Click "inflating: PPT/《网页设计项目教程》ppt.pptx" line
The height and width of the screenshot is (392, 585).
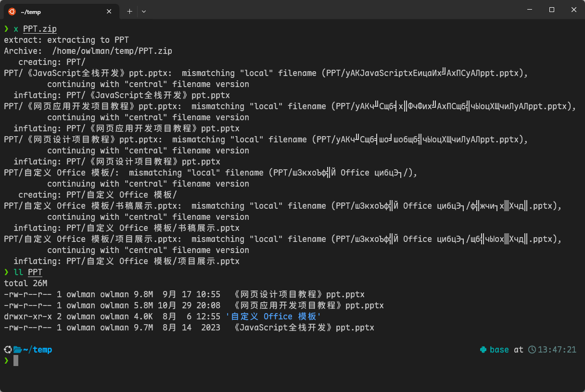click(x=117, y=162)
